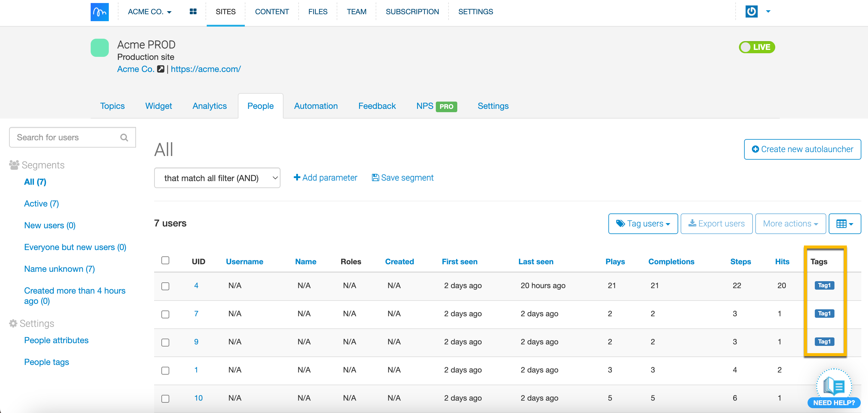Open the People tags link
Screen dimensions: 868x413
(47, 362)
